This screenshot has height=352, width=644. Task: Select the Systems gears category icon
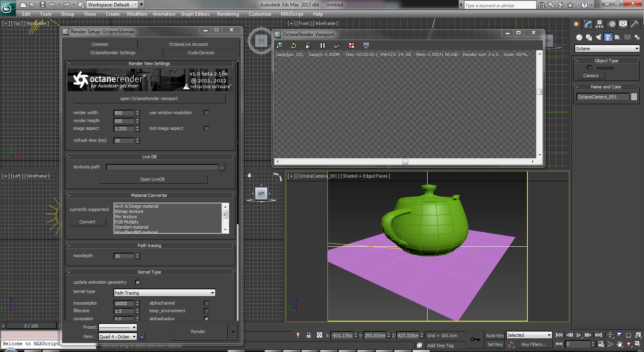point(637,37)
